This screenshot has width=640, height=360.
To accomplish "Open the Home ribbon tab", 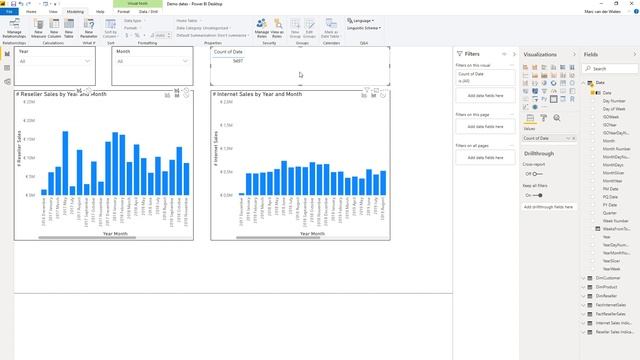I will 31,12.
